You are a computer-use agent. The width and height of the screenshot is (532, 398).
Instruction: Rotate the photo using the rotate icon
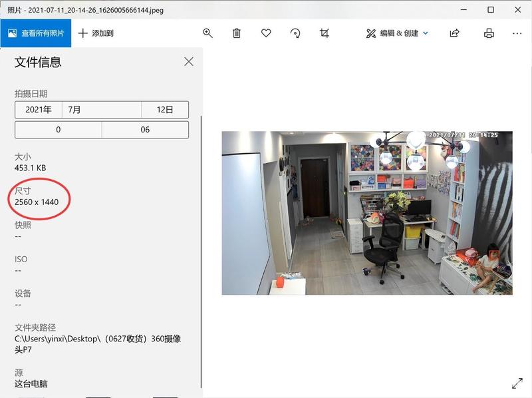pyautogui.click(x=295, y=33)
